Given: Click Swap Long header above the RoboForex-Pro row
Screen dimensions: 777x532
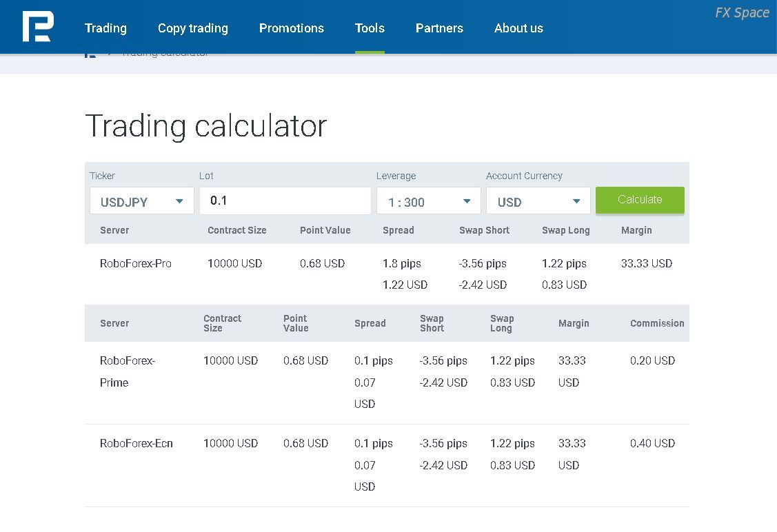Looking at the screenshot, I should coord(565,230).
